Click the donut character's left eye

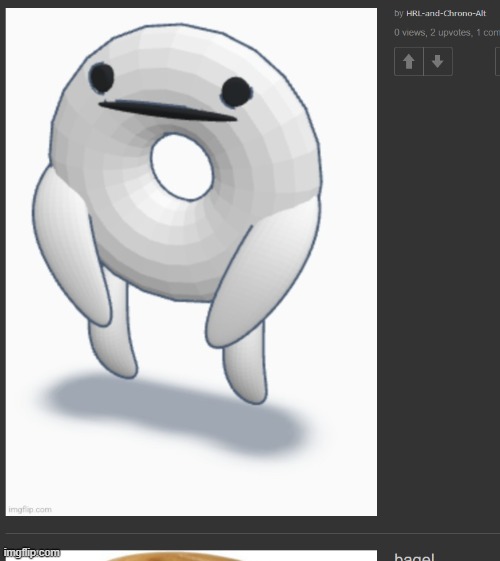point(101,77)
